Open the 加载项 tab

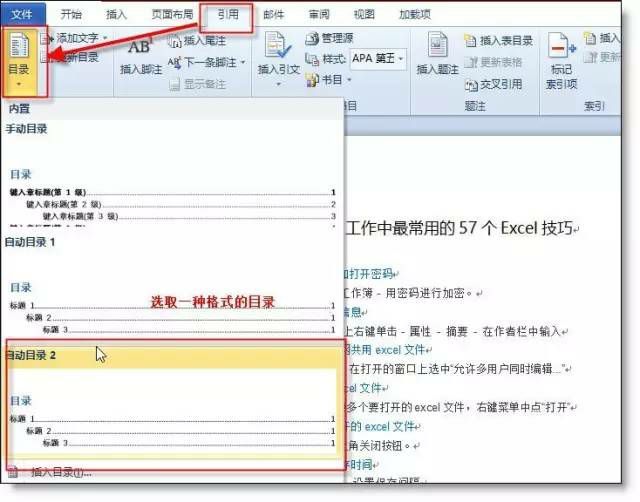coord(415,15)
